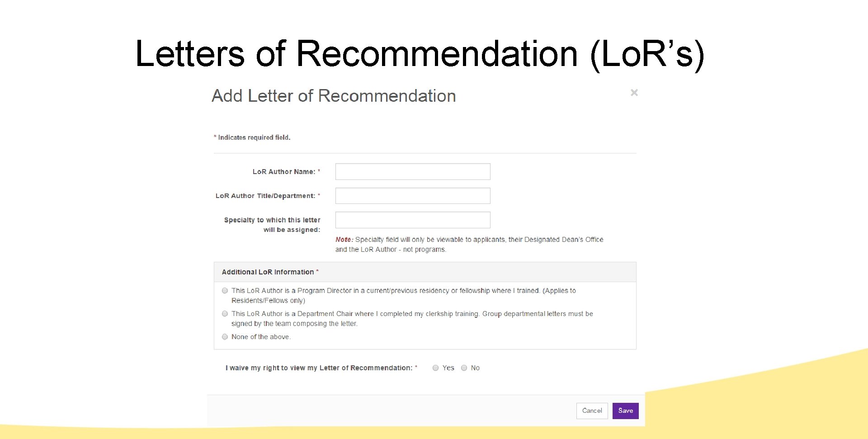Click the LoR Author Title/Department input field
868x439 pixels.
click(x=412, y=195)
